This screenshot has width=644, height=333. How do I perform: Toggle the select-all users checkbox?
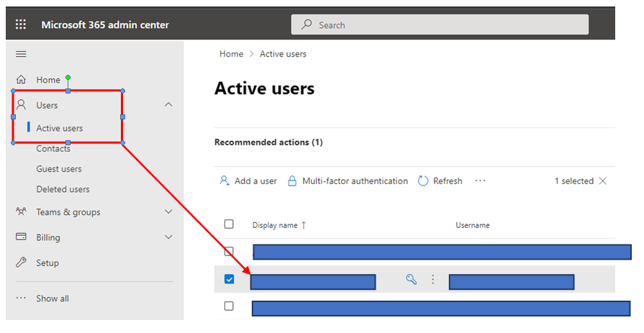(x=229, y=224)
